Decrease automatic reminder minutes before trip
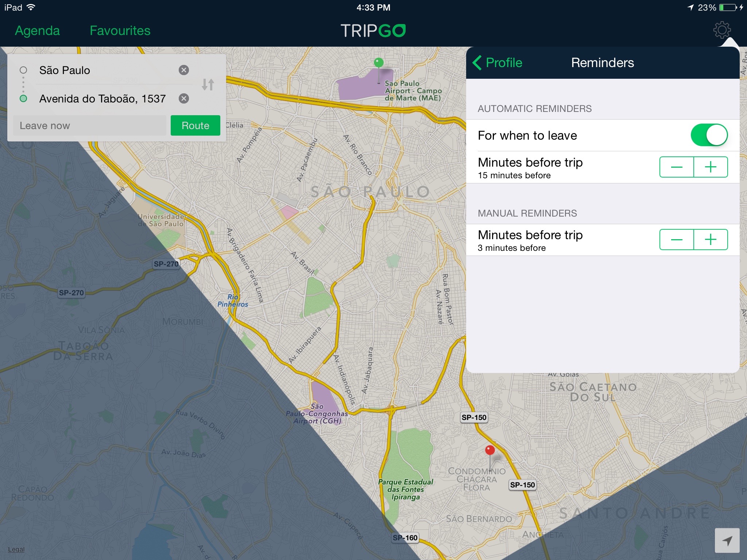Image resolution: width=747 pixels, height=560 pixels. coord(677,167)
